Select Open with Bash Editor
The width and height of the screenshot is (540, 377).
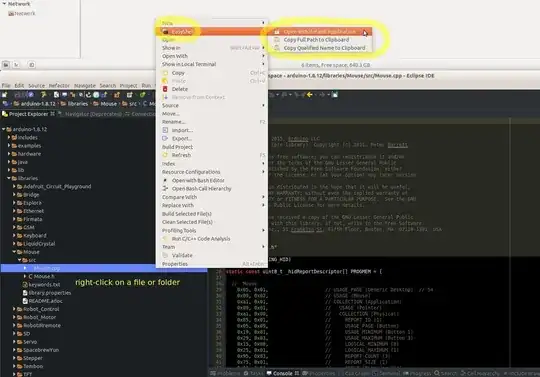pos(212,180)
